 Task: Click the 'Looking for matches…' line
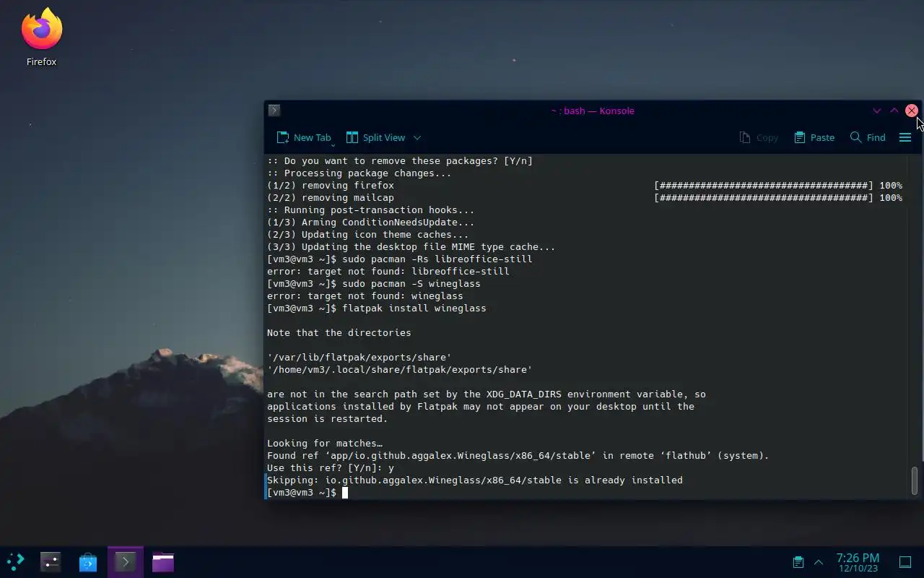tap(325, 444)
